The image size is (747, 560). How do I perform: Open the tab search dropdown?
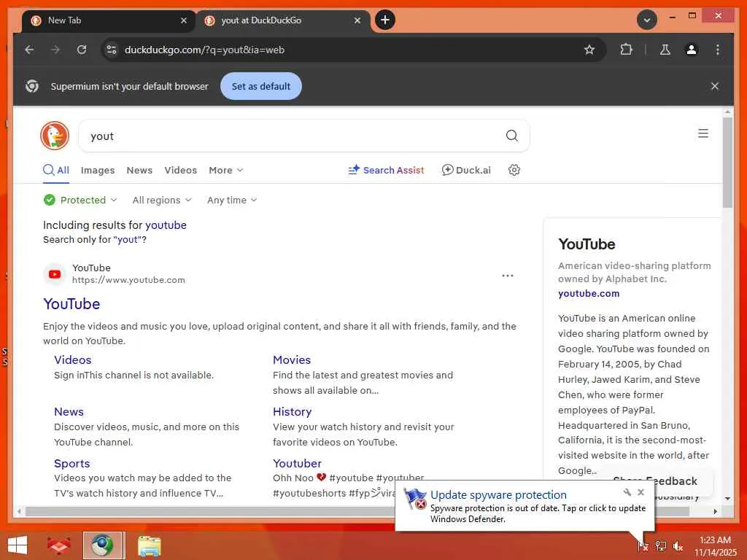[x=646, y=20]
